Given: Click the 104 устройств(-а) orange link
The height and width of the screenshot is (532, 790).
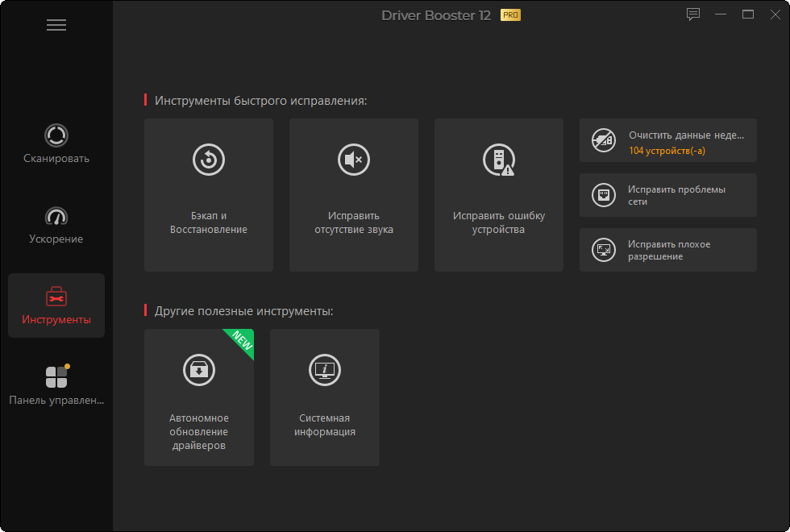Looking at the screenshot, I should point(667,151).
